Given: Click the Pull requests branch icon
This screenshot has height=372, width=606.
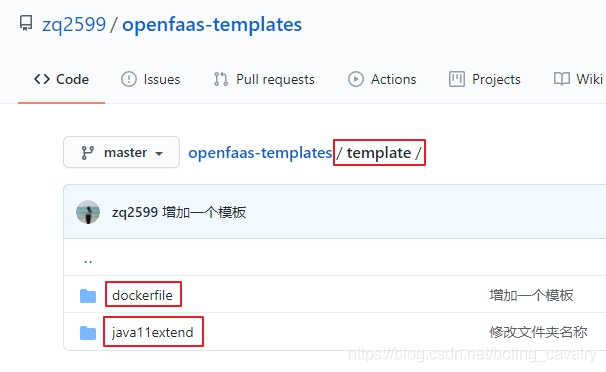Looking at the screenshot, I should pos(221,79).
